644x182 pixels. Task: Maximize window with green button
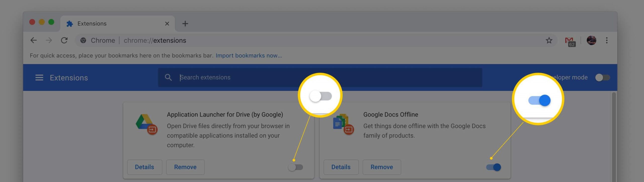coord(51,22)
